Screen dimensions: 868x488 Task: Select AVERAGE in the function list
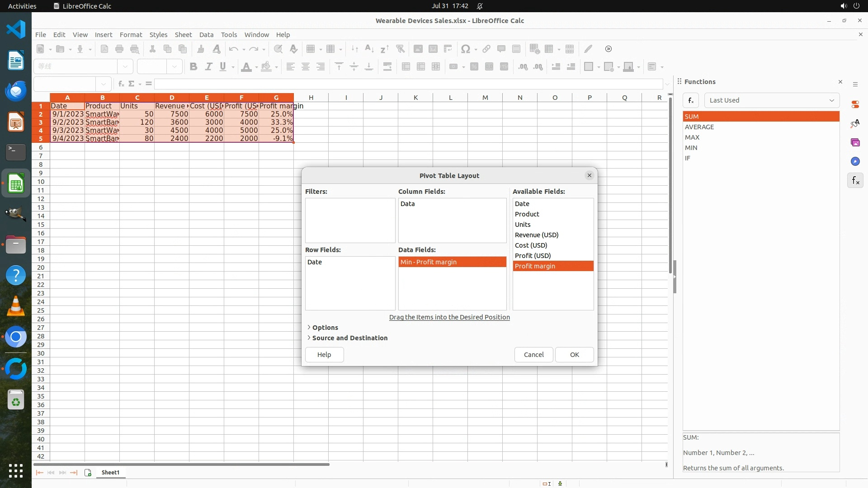tap(699, 127)
